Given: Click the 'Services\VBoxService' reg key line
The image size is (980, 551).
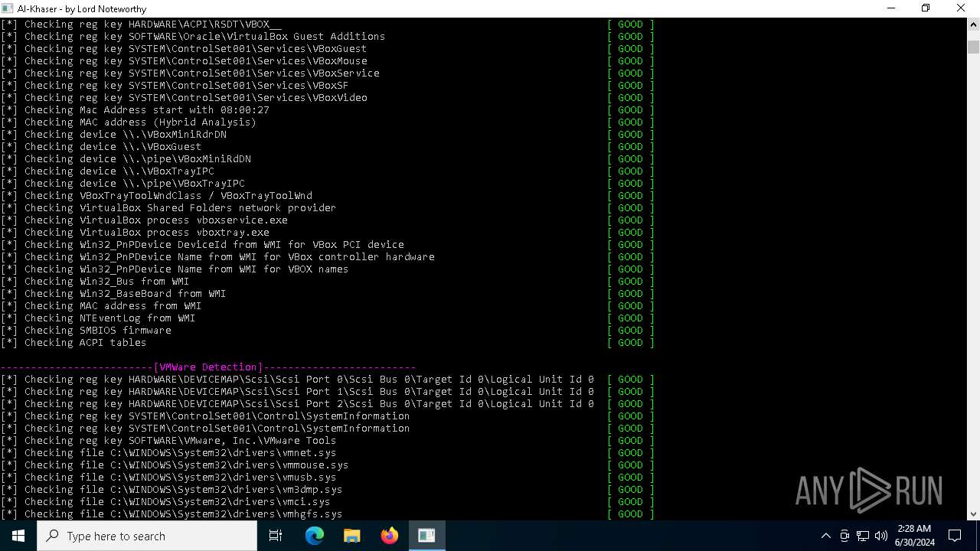Looking at the screenshot, I should tap(190, 73).
